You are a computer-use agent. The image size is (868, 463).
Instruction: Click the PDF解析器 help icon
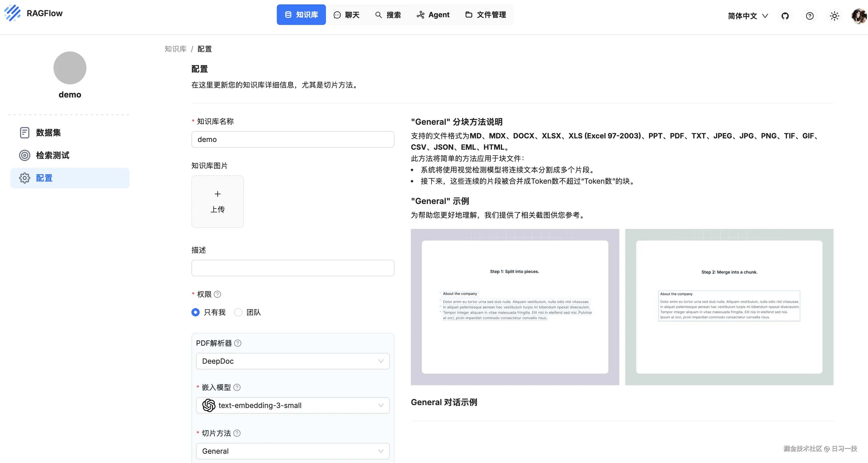[238, 343]
